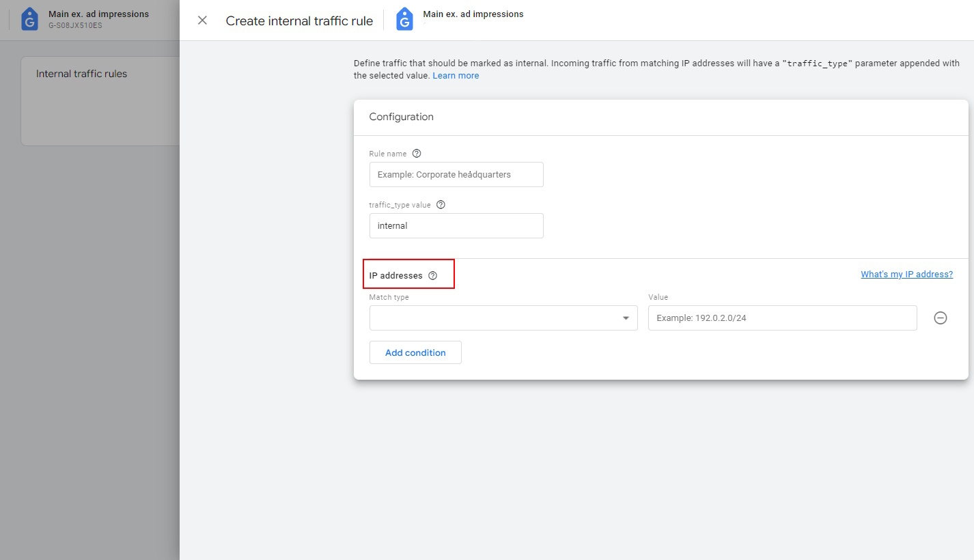Click the IP address Value example field
This screenshot has height=560, width=974.
click(781, 318)
